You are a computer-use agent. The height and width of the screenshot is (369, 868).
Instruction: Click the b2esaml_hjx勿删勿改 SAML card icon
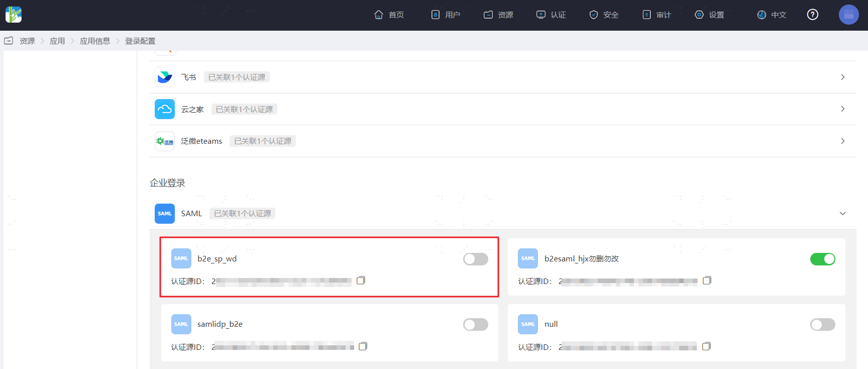point(528,258)
